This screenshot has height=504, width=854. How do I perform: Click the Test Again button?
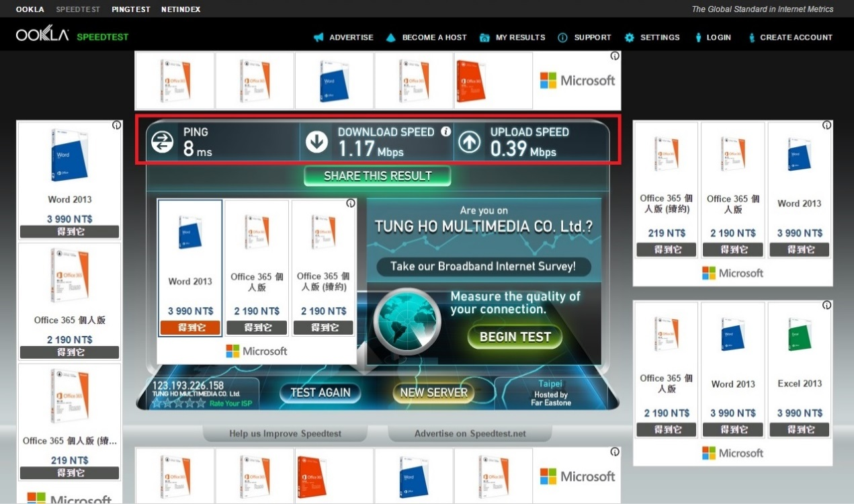pos(321,392)
